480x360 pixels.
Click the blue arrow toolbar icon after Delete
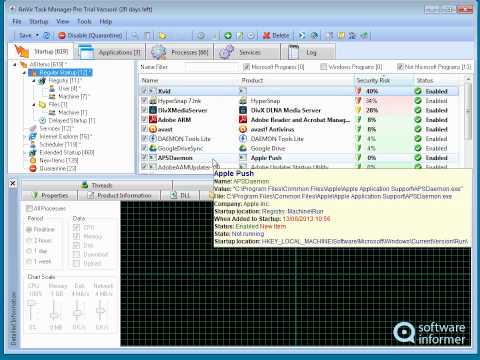(302, 35)
